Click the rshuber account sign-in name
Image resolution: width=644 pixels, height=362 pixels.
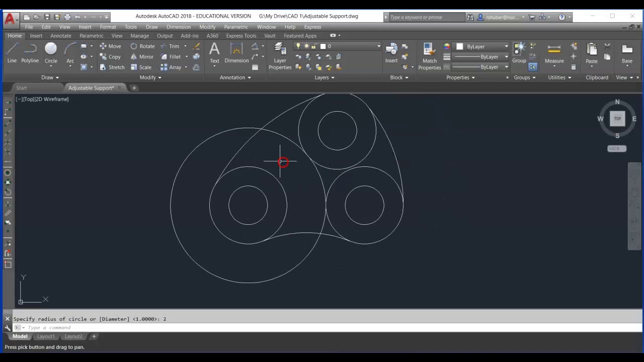[503, 17]
